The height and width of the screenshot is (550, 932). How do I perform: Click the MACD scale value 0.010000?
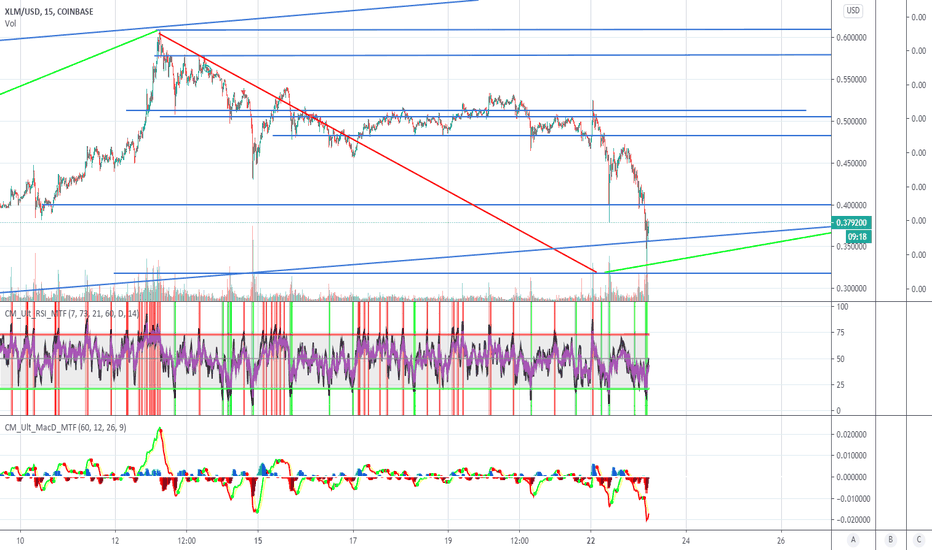click(x=851, y=456)
